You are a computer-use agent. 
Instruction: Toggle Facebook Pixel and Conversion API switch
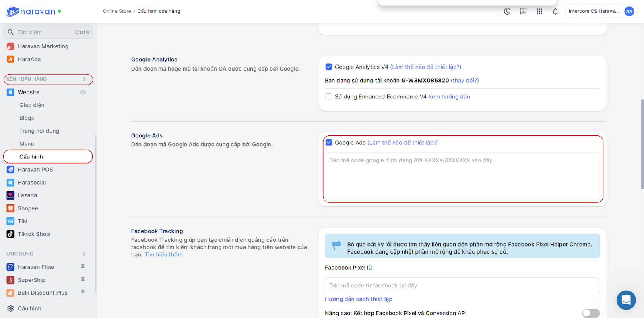[x=590, y=313]
